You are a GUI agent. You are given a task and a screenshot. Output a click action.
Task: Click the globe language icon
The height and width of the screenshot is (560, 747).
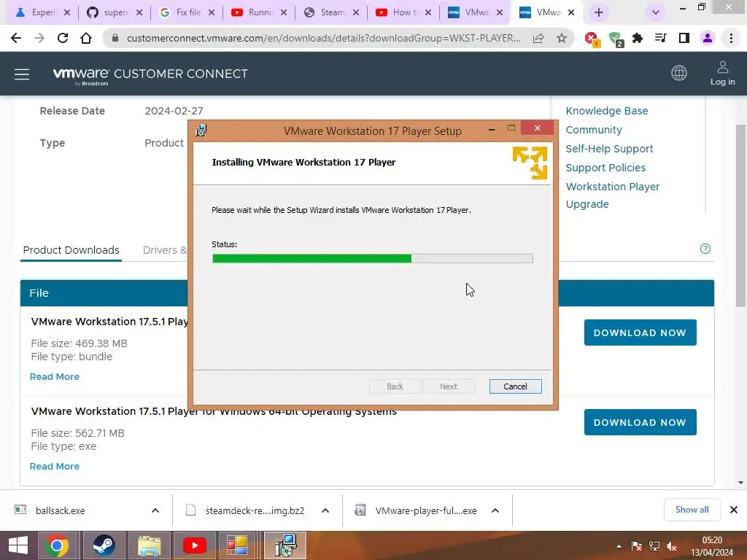(x=679, y=73)
